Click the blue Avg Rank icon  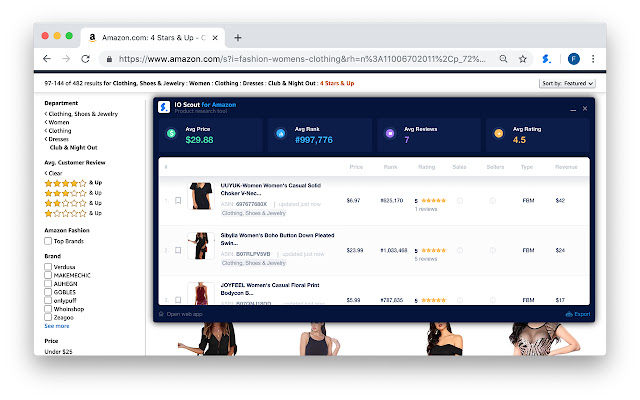coord(280,133)
